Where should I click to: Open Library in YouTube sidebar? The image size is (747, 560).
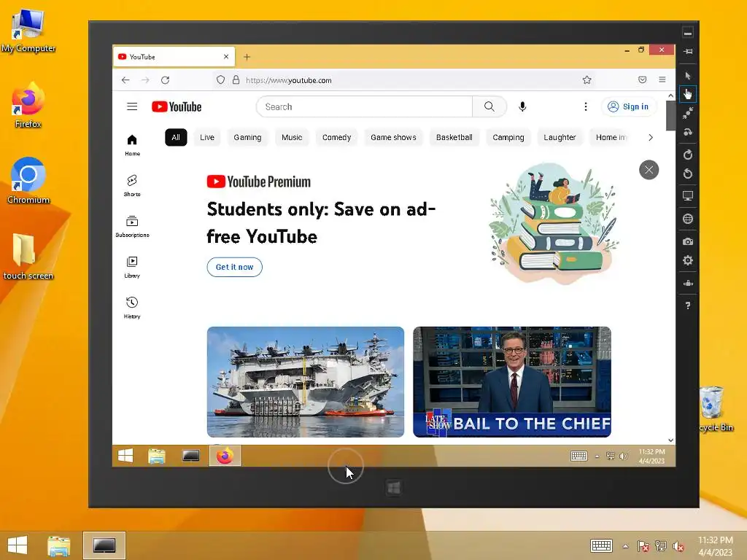[x=133, y=267]
